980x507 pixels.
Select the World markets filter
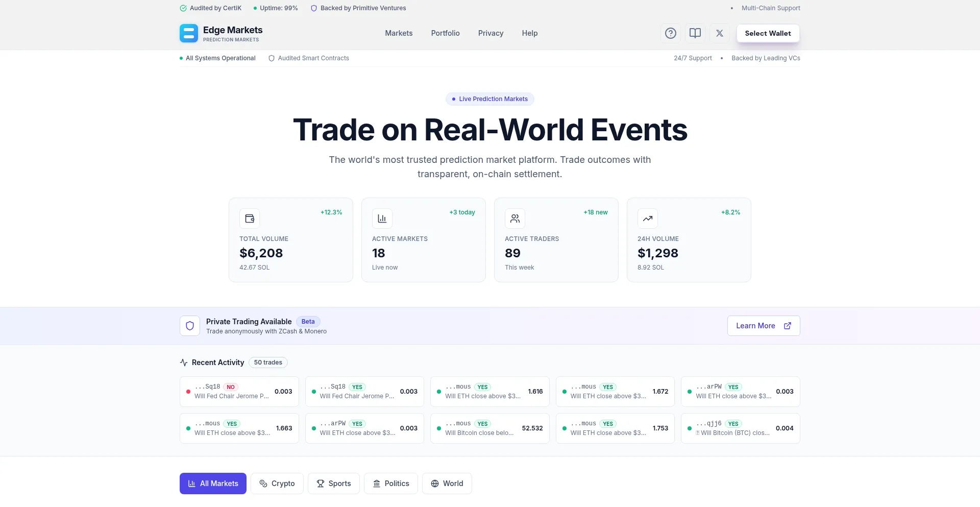pyautogui.click(x=447, y=484)
